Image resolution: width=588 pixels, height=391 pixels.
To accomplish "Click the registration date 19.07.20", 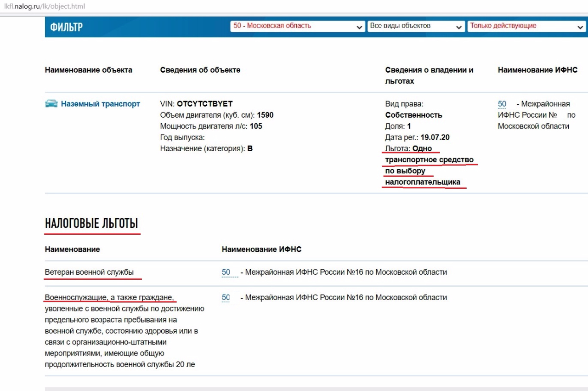I will 435,137.
